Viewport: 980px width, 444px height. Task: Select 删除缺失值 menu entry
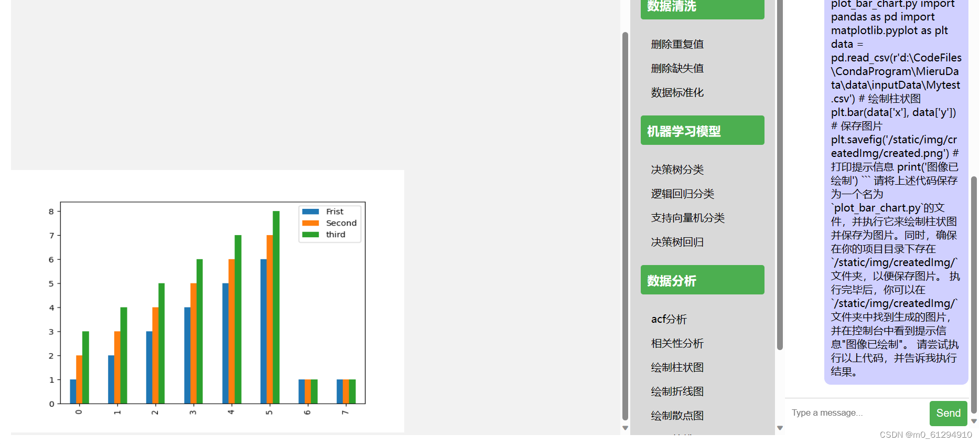click(x=677, y=69)
